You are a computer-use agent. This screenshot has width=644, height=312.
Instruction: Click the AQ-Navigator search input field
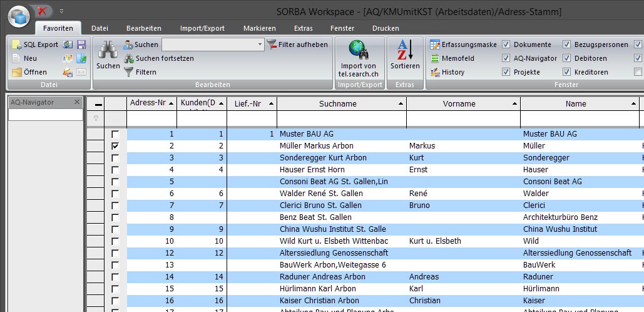[46, 115]
